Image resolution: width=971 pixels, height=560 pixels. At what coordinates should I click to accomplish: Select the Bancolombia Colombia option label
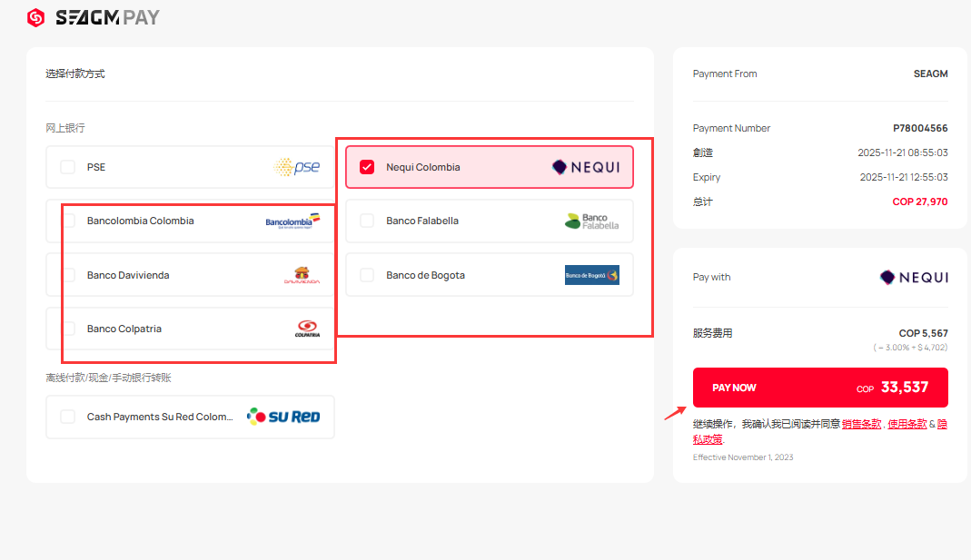point(140,221)
